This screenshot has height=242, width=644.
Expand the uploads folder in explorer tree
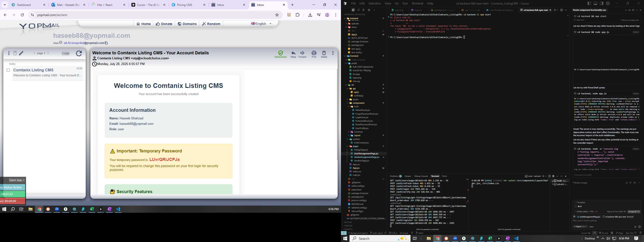coord(346,24)
